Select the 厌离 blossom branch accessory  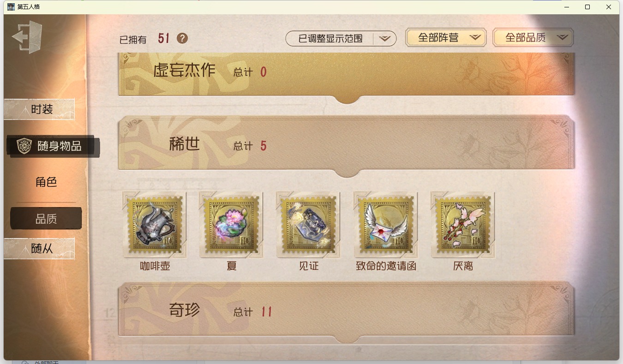(x=463, y=225)
